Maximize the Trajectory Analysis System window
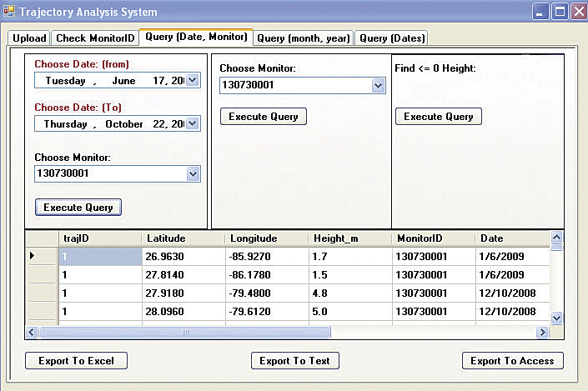The height and width of the screenshot is (391, 588). click(560, 12)
